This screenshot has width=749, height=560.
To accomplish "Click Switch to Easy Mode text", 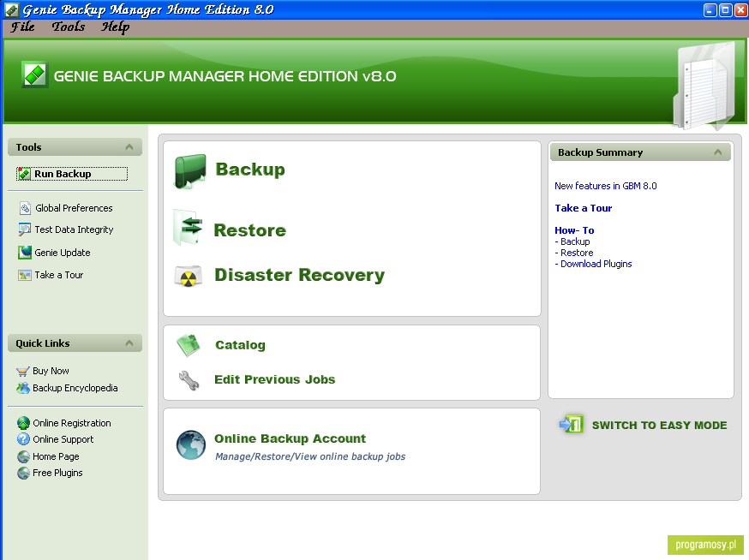I will pos(659,425).
